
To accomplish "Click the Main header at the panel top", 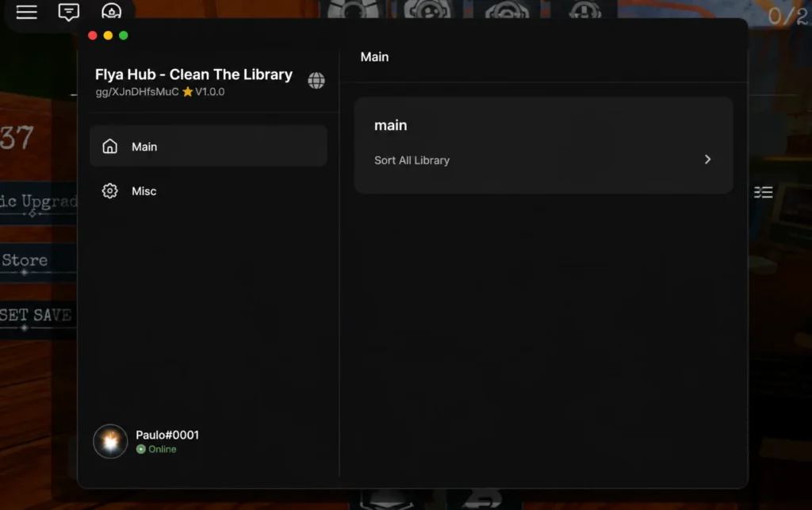I will tap(374, 57).
